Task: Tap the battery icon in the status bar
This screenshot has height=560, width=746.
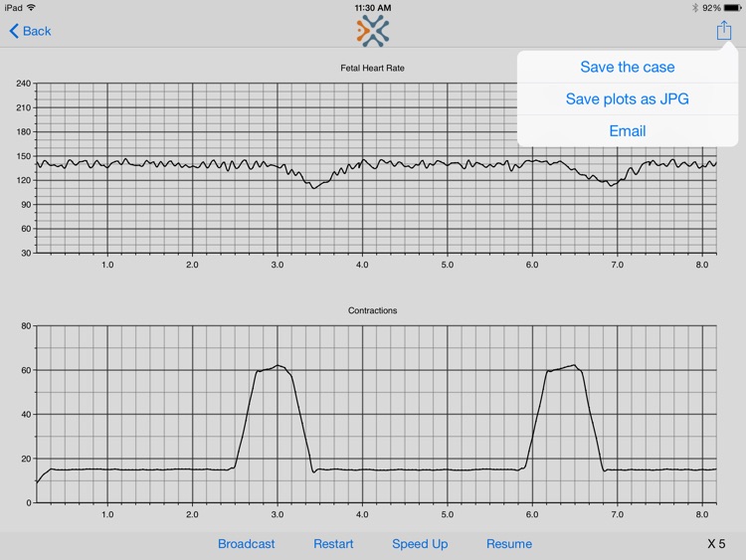Action: click(x=733, y=8)
